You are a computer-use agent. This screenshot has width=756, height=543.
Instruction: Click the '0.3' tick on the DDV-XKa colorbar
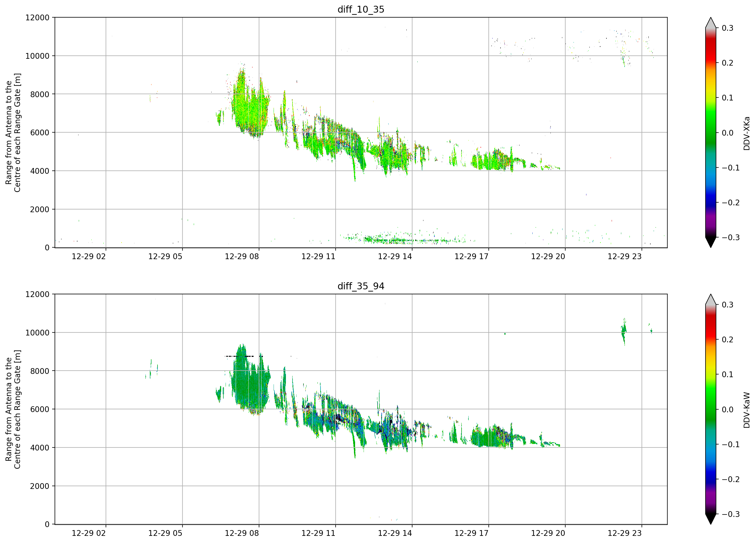point(727,28)
